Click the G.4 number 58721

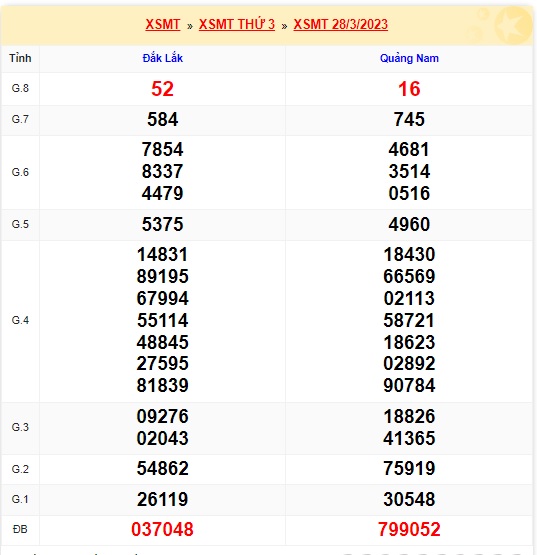(x=409, y=320)
